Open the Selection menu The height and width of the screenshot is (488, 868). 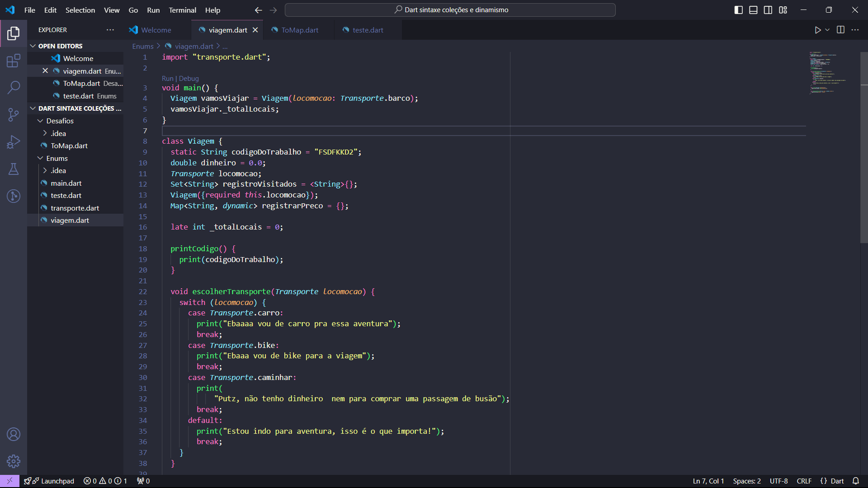(x=80, y=10)
